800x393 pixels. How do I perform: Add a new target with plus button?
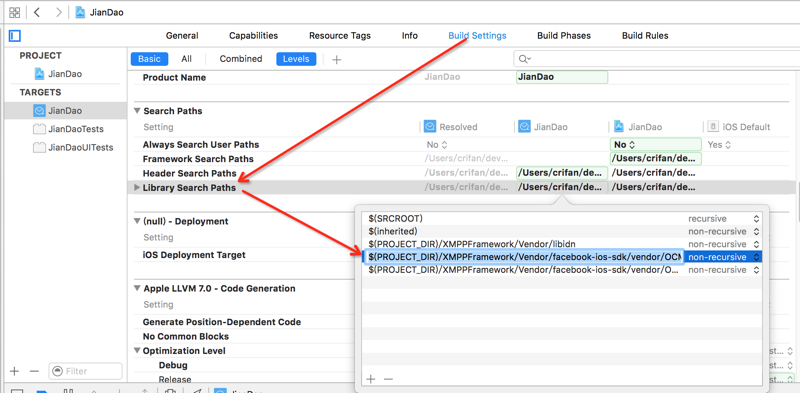click(x=15, y=371)
